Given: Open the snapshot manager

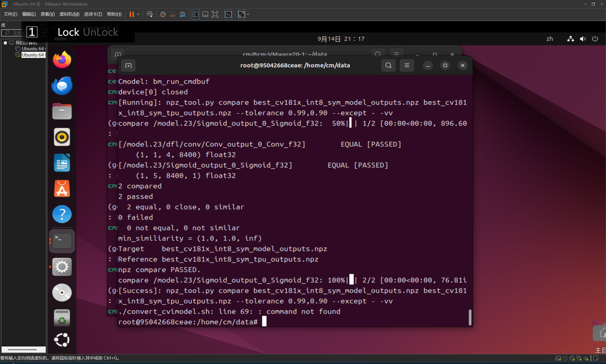Looking at the screenshot, I should [182, 14].
